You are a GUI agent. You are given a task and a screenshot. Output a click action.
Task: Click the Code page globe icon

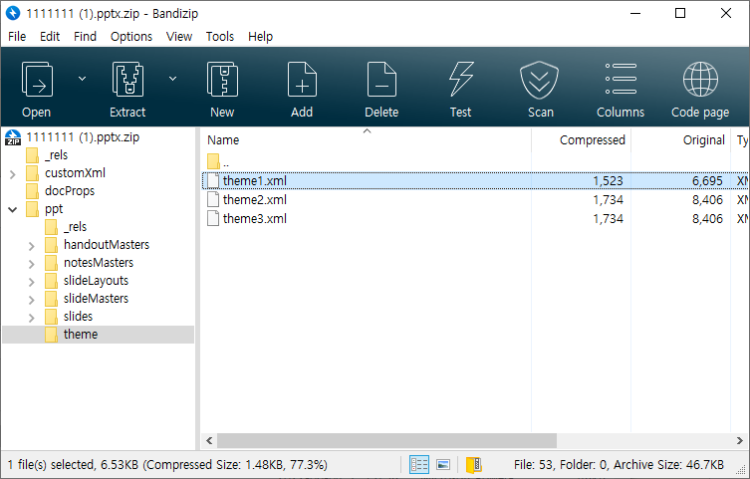[700, 80]
